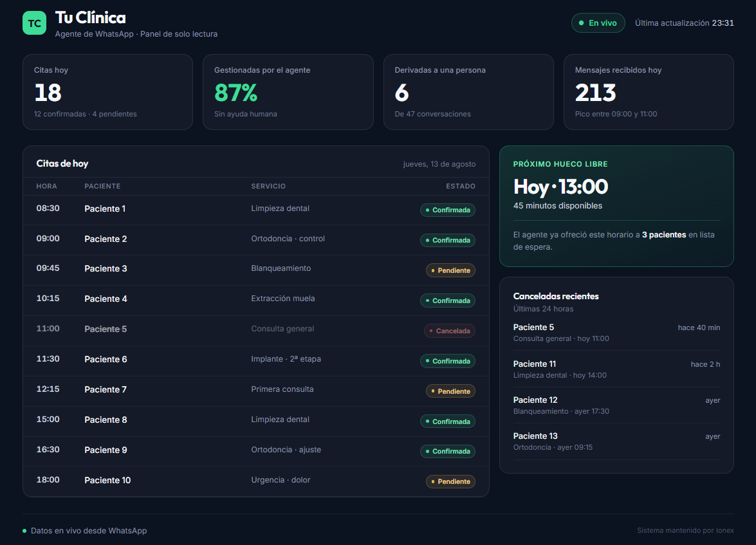Click "Pico entre 09:00 y 11:00" caption
756x545 pixels.
(616, 115)
